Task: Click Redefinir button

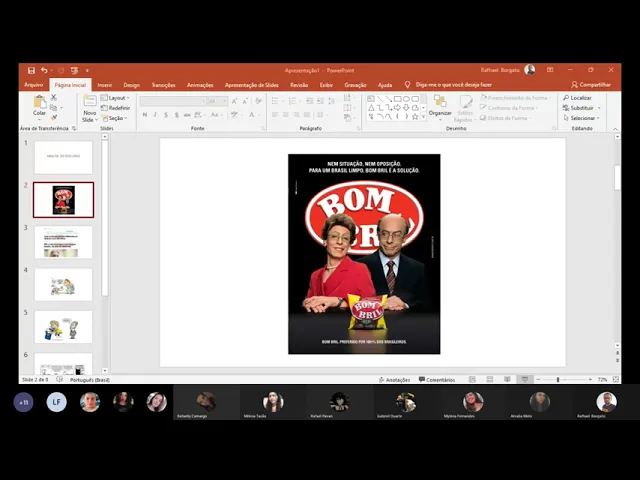Action: click(x=116, y=108)
